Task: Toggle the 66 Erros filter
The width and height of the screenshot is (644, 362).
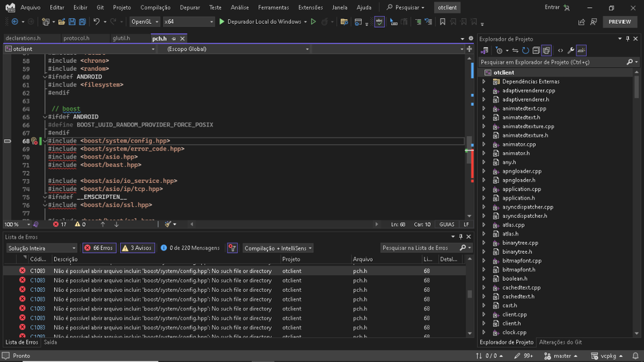Action: click(99, 248)
